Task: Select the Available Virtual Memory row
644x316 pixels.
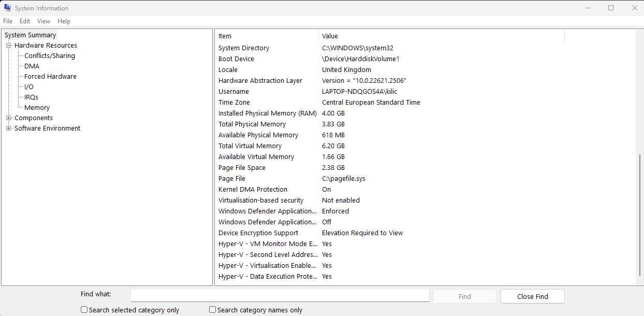Action: click(389, 157)
